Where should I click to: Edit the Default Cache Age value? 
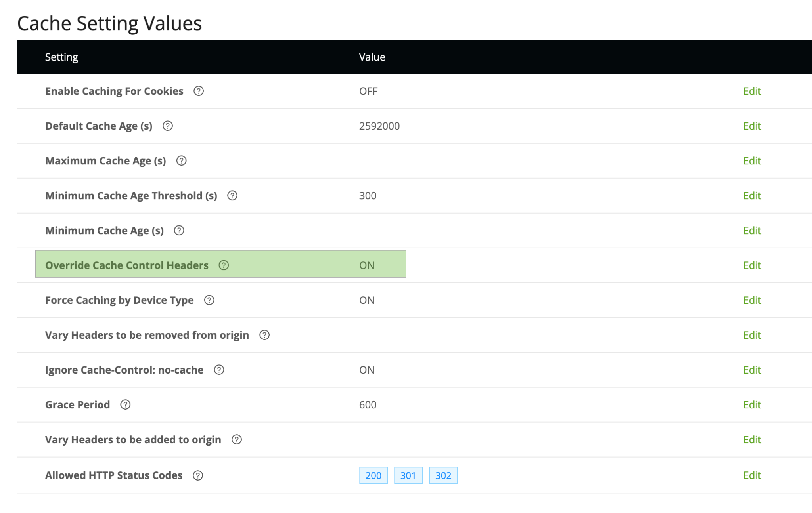[x=752, y=126]
